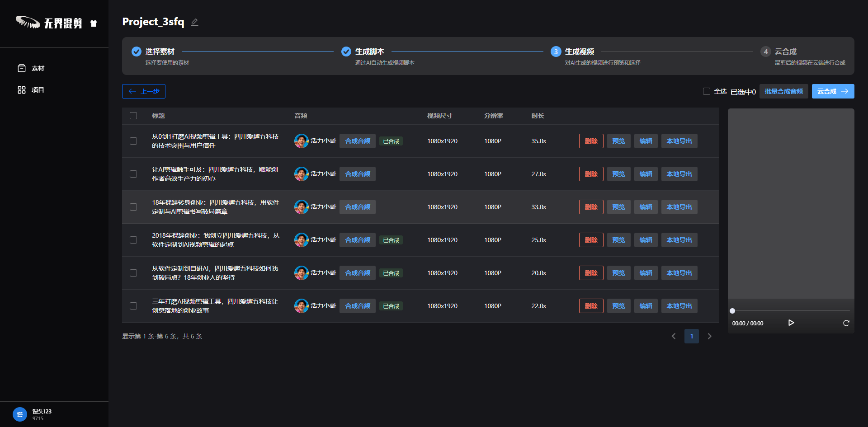The width and height of the screenshot is (868, 427).
Task: Go to the previous page using left chevron
Action: (x=674, y=336)
